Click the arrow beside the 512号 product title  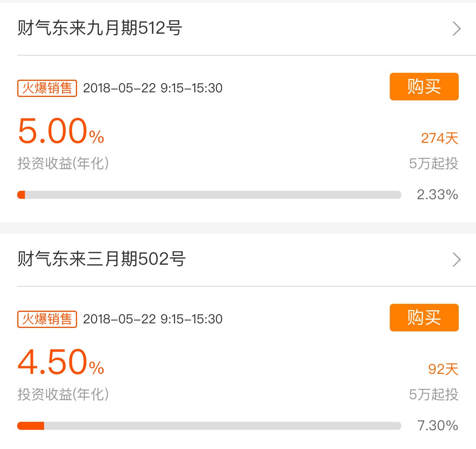[x=456, y=28]
